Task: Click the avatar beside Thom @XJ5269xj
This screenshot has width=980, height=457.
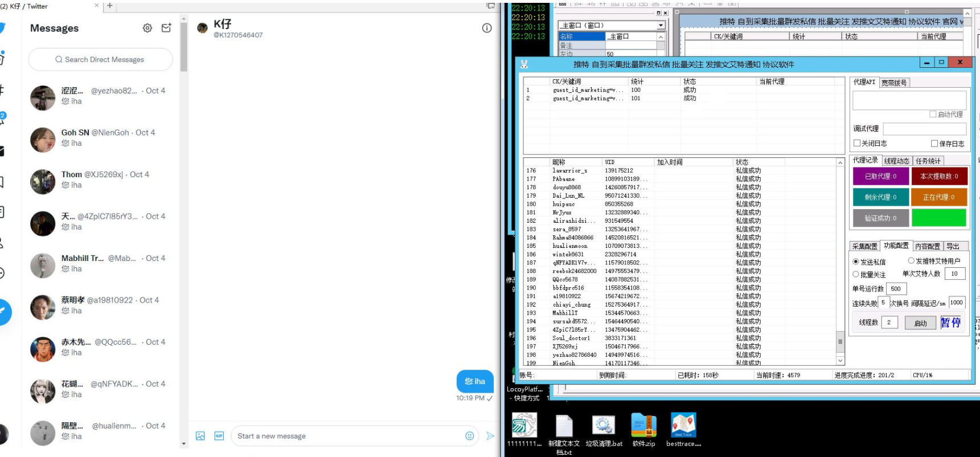Action: click(43, 182)
